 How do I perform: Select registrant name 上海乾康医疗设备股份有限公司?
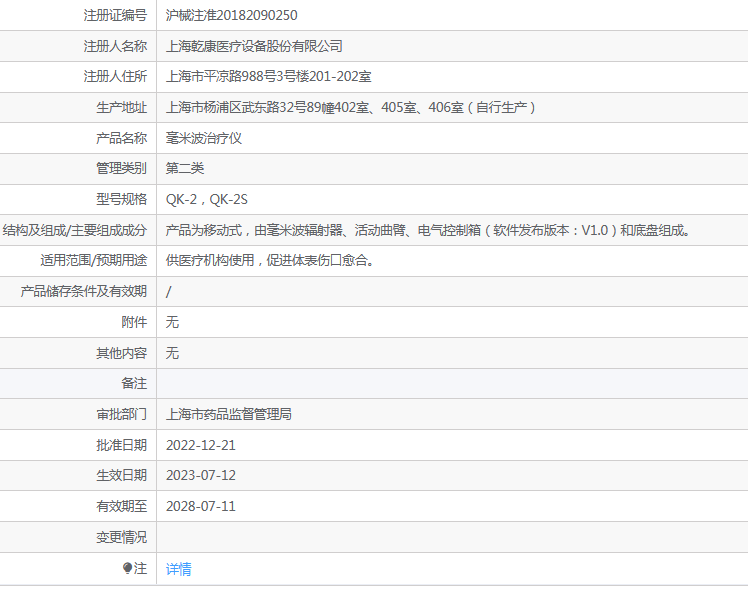coord(254,46)
